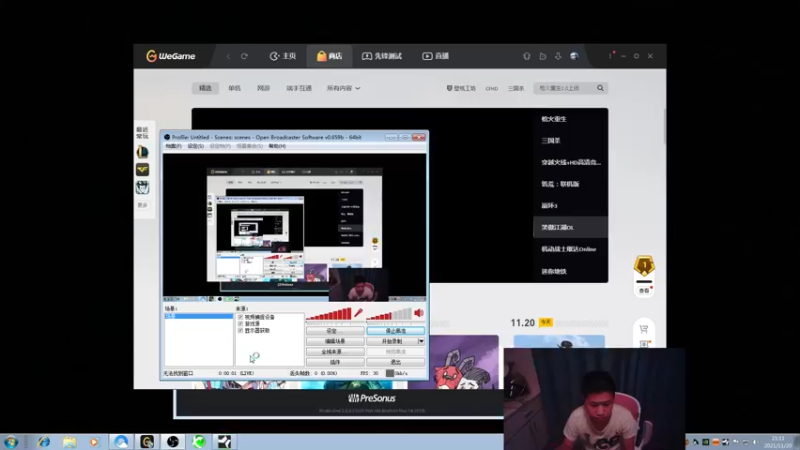Click the 编辑场景 edit scene button

335,341
